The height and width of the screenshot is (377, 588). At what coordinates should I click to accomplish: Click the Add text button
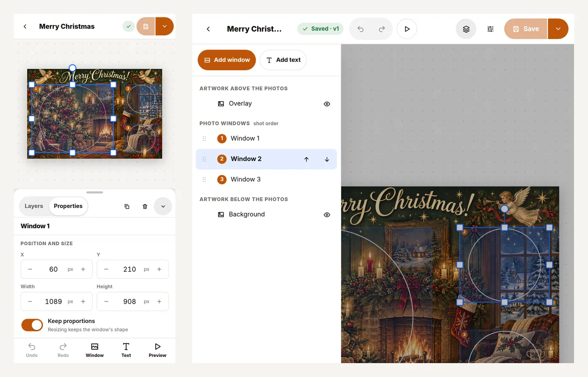[x=283, y=60]
